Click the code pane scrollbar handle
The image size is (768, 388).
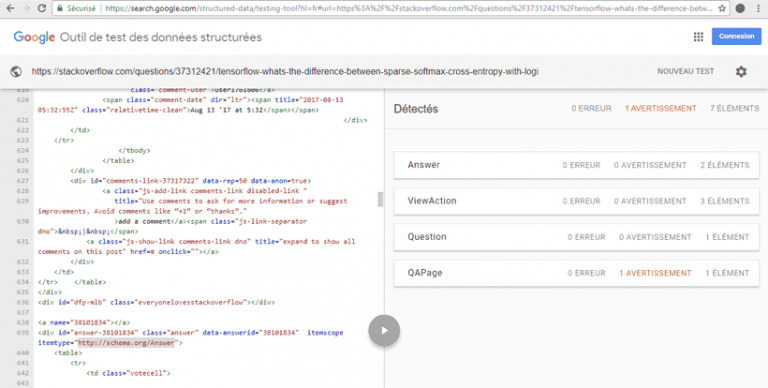tap(380, 199)
